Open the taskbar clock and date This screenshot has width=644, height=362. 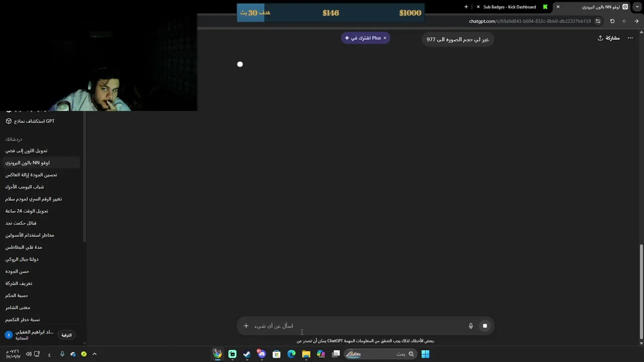tap(13, 354)
